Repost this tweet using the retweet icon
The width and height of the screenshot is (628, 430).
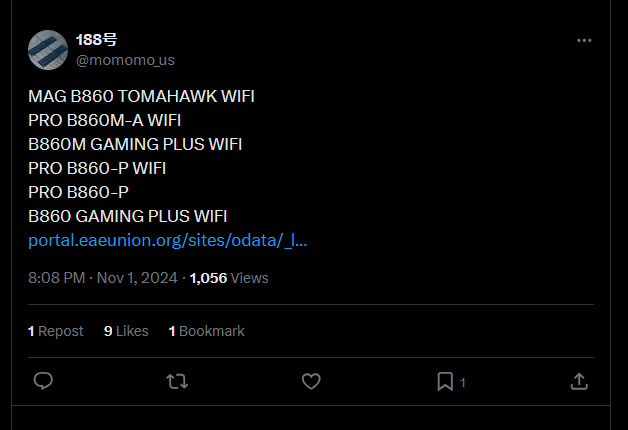point(177,381)
